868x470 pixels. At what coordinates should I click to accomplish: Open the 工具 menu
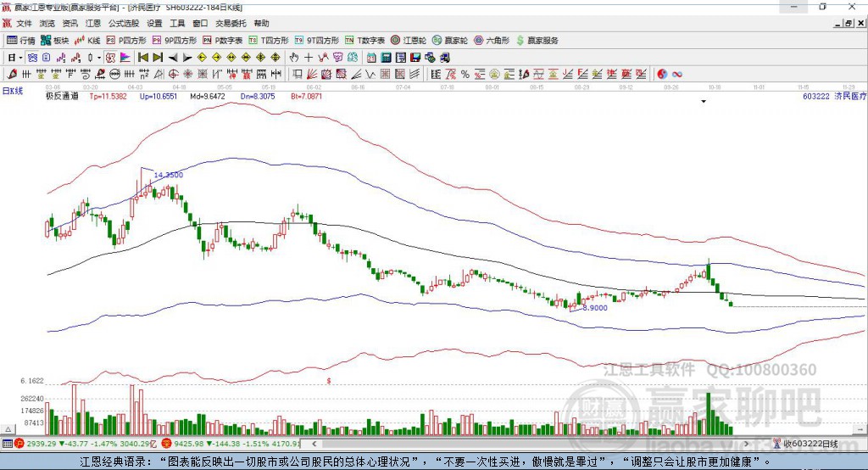(177, 23)
